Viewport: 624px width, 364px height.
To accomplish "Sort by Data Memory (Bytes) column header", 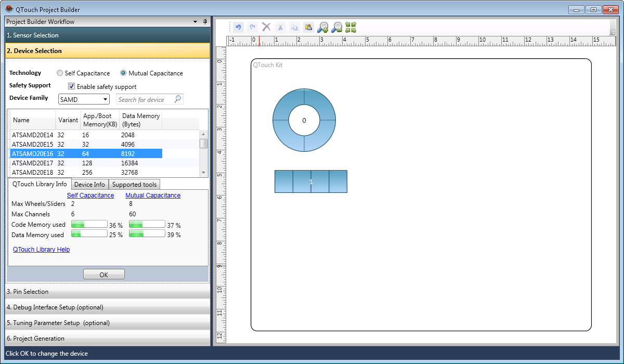I will (x=141, y=120).
